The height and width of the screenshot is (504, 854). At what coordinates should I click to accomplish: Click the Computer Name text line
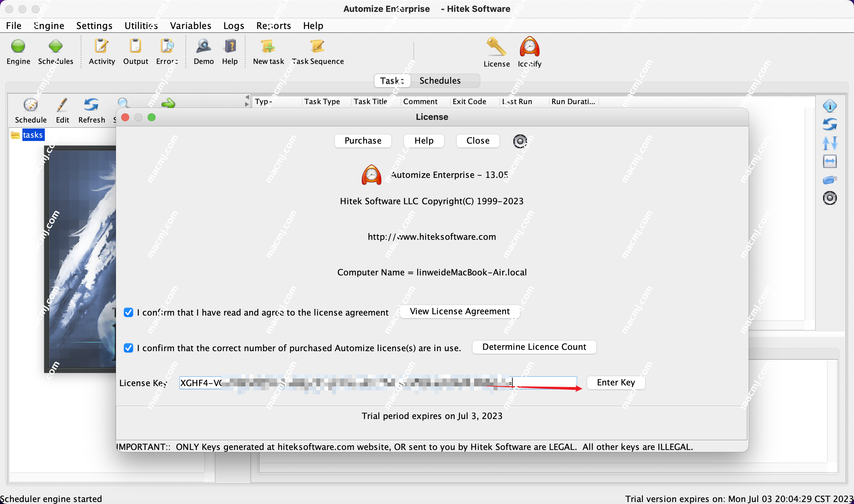click(x=432, y=272)
